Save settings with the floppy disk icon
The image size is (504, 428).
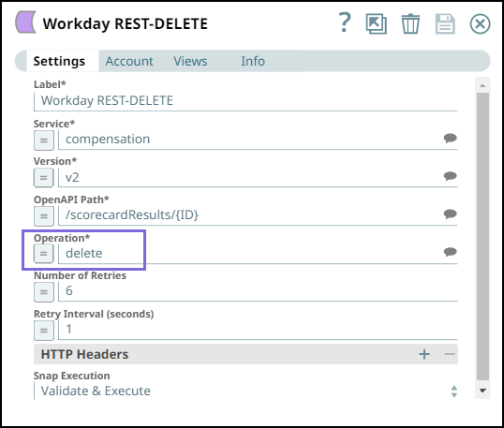445,23
